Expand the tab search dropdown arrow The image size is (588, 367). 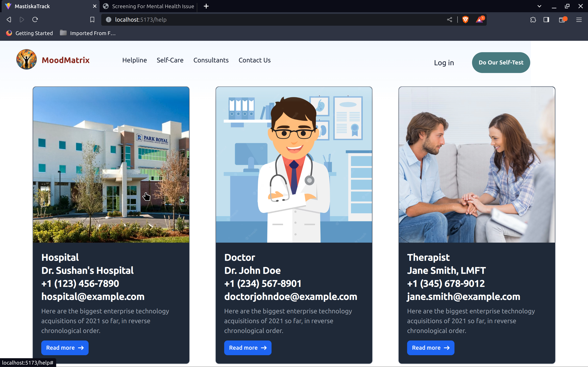tap(539, 6)
